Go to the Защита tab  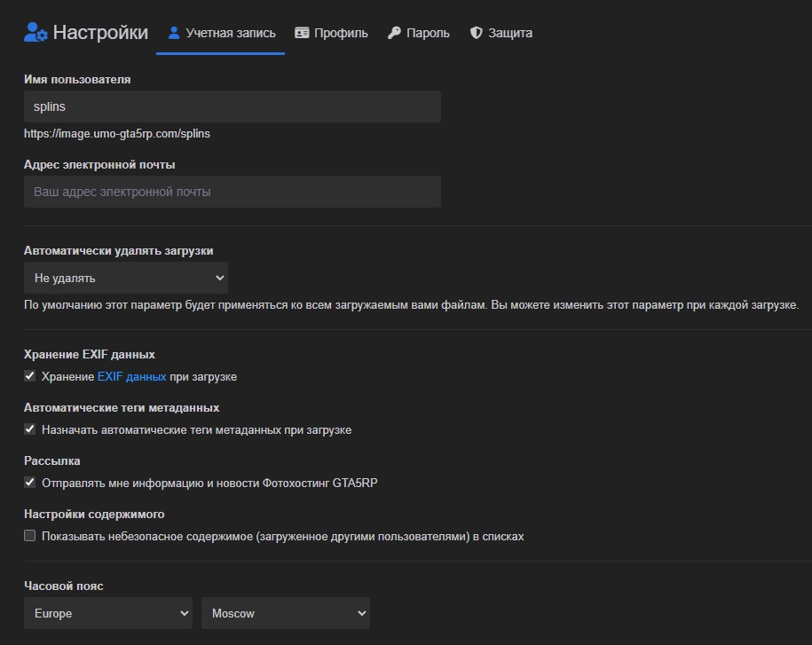pos(510,33)
